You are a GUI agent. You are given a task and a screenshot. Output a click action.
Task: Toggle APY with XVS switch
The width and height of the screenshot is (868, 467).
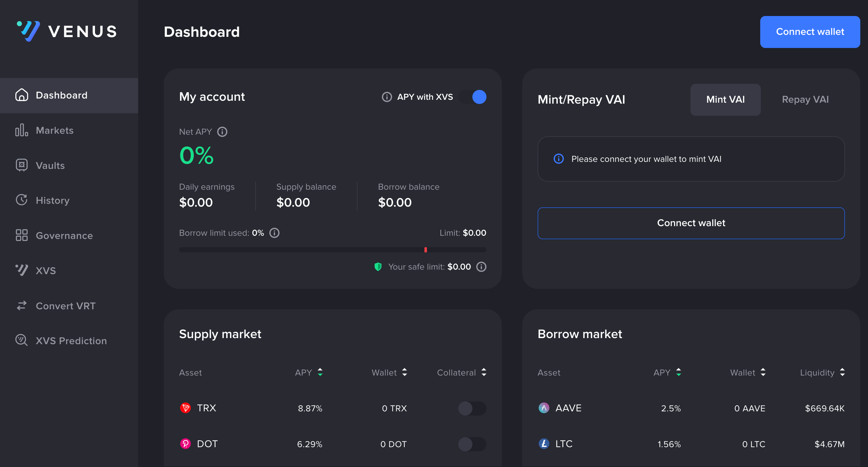(472, 97)
